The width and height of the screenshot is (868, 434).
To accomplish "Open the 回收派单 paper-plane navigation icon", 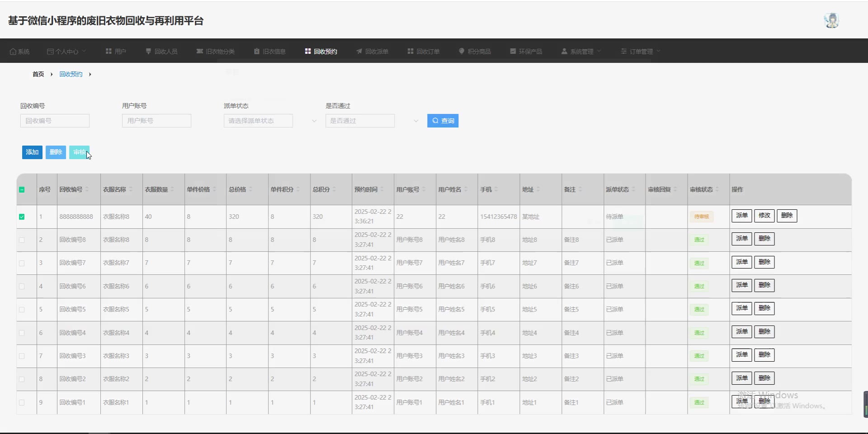I will (359, 52).
